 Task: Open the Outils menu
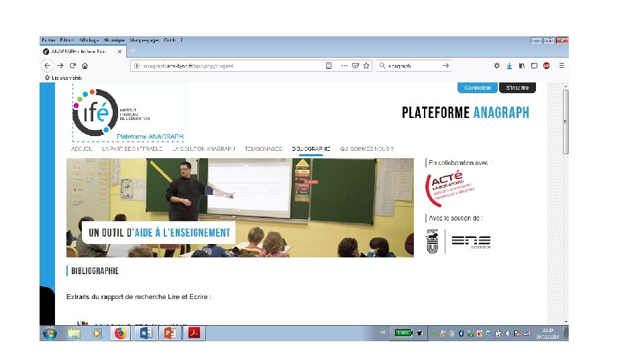(170, 40)
